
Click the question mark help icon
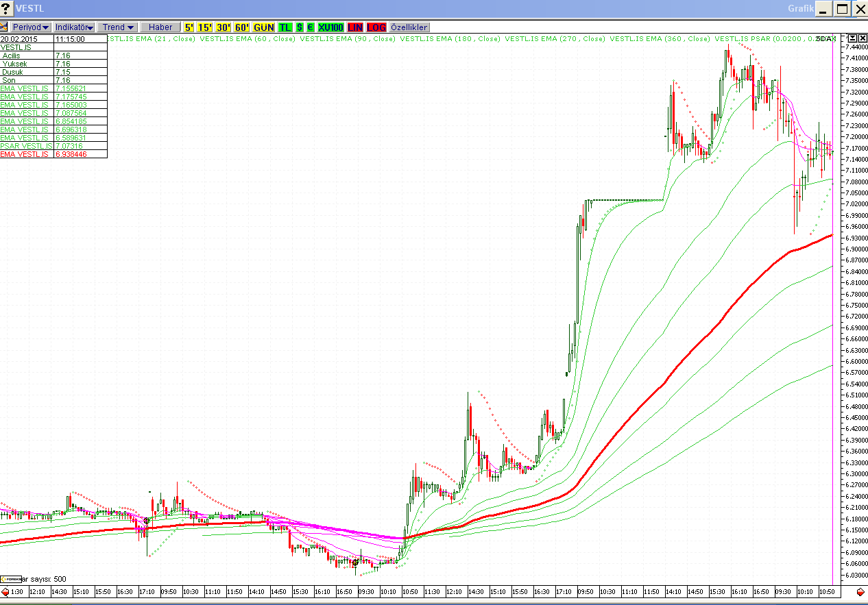pyautogui.click(x=7, y=9)
